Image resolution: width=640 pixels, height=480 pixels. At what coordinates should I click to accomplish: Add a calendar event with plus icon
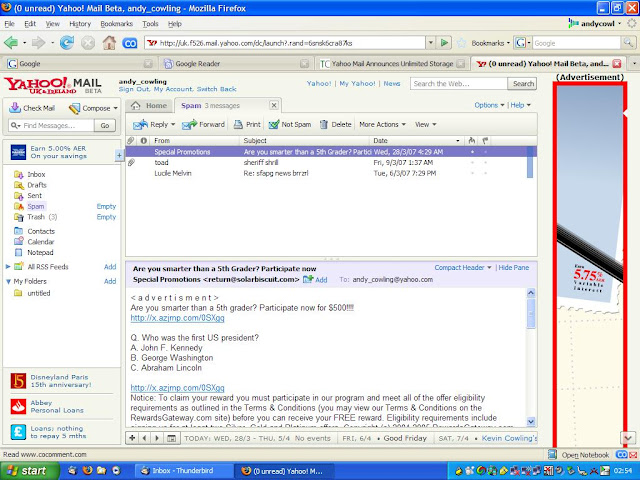132,438
